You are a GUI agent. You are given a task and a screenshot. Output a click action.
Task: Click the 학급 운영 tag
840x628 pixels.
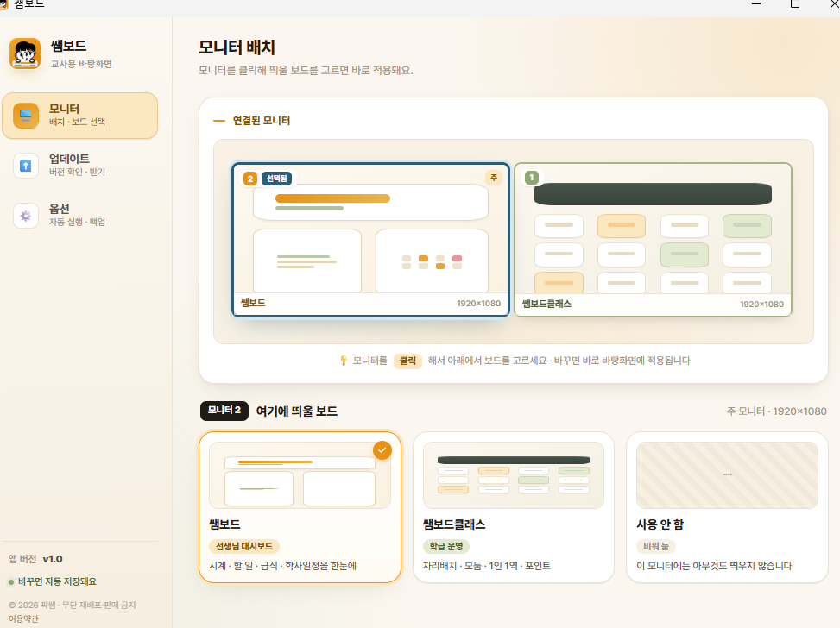pos(446,546)
